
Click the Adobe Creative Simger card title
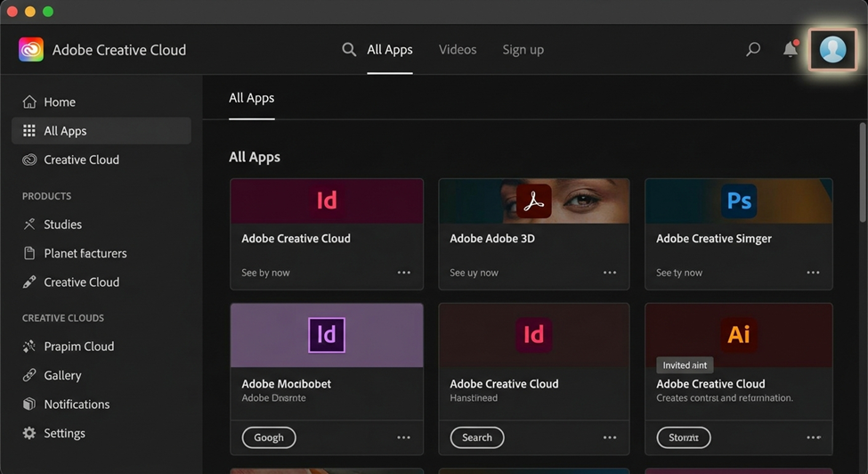[714, 239]
